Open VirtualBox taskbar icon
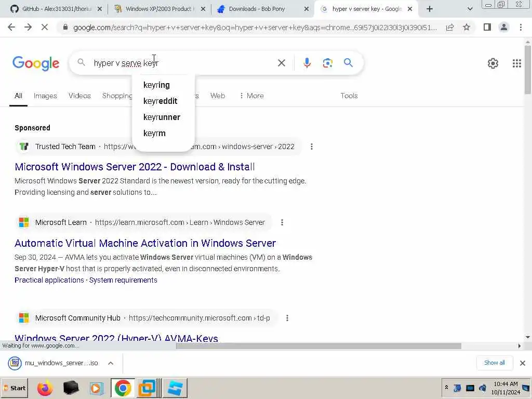The width and height of the screenshot is (532, 399). click(x=147, y=388)
